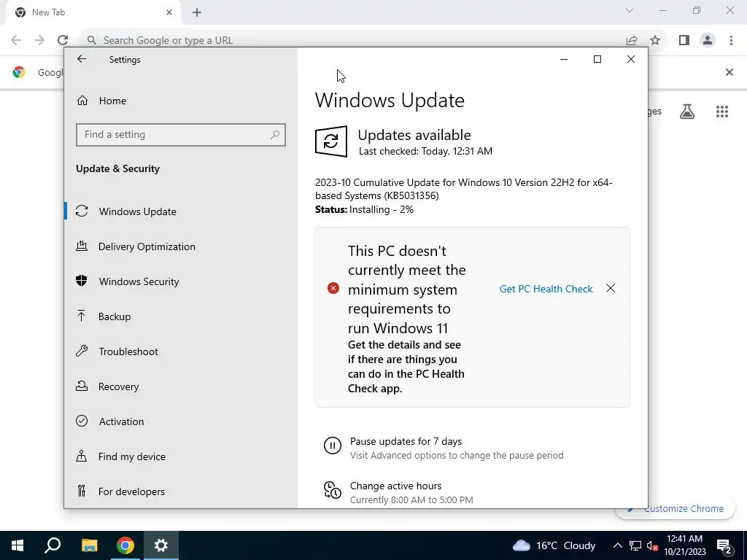Click the Find a setting search box

[x=181, y=135]
